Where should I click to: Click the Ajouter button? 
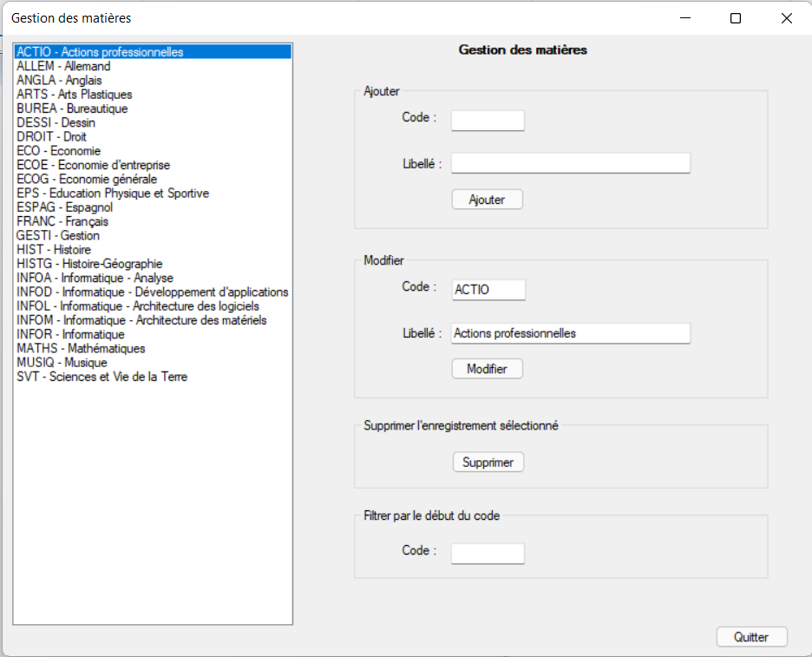[487, 200]
